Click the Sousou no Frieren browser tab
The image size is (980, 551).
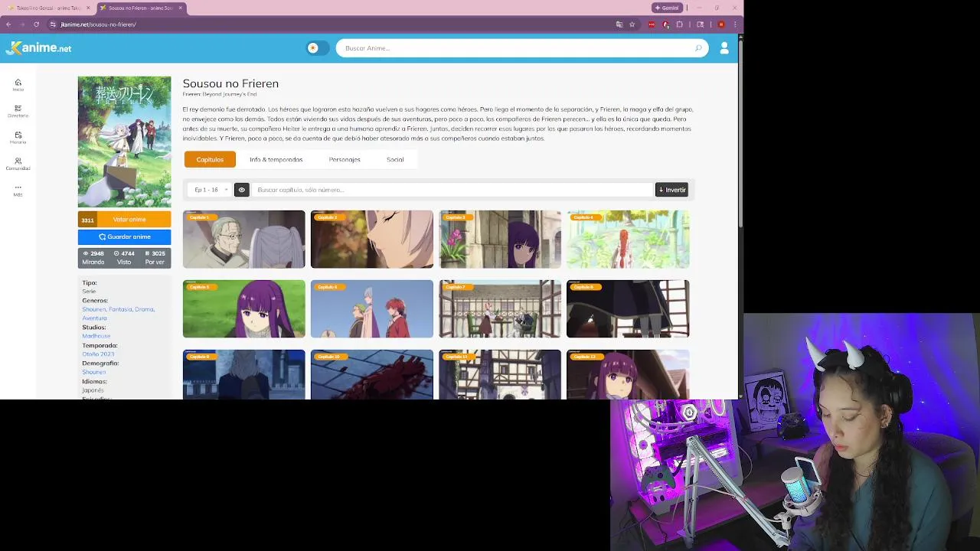(141, 8)
